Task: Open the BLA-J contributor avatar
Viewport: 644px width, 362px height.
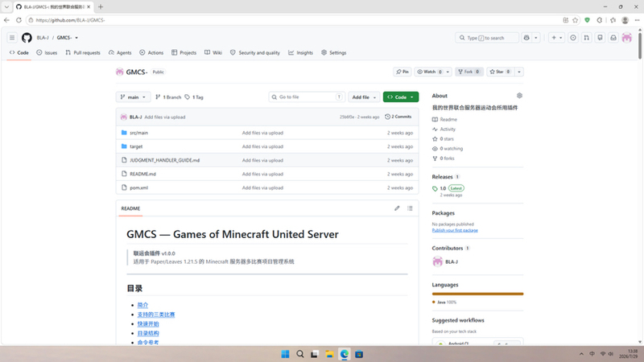Action: pos(437,261)
